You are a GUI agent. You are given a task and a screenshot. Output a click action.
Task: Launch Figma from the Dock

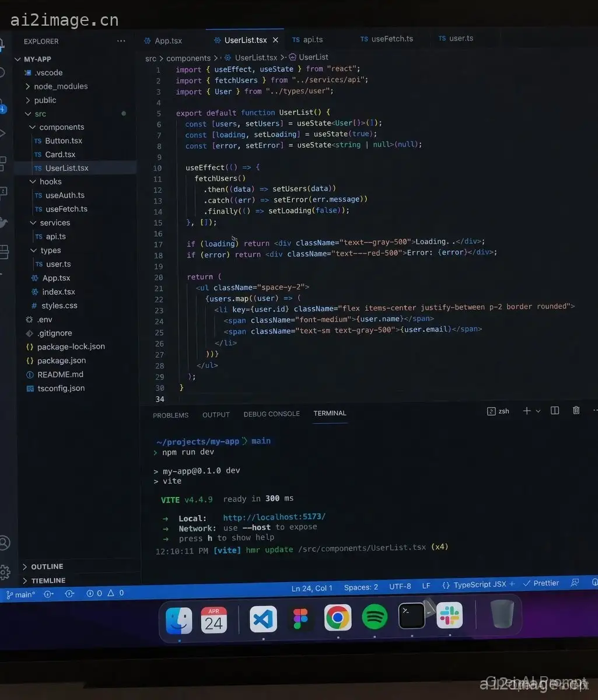tap(301, 618)
